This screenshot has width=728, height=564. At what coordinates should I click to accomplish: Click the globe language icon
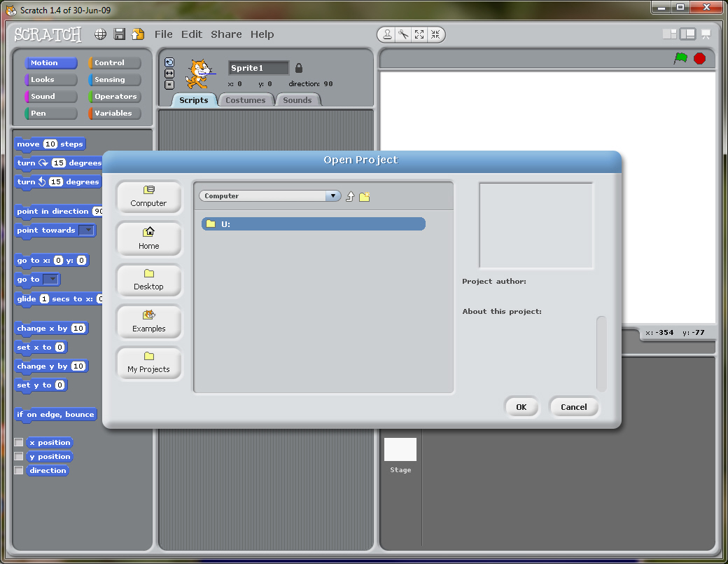click(x=100, y=34)
